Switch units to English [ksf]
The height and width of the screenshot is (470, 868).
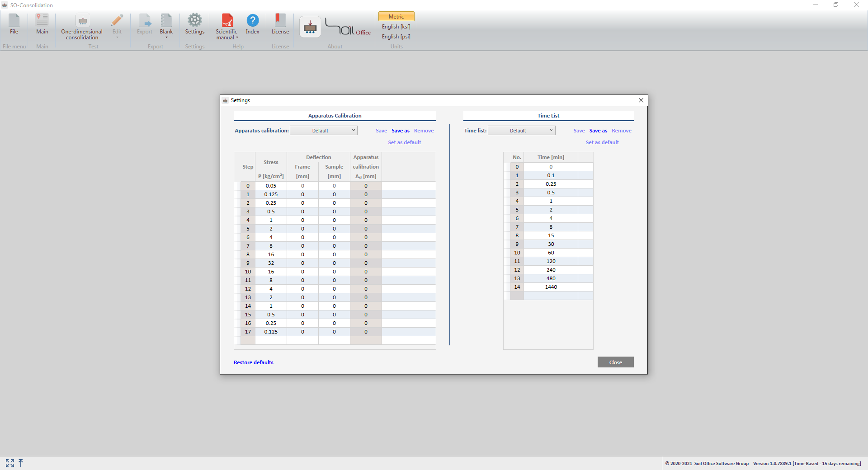click(x=396, y=27)
